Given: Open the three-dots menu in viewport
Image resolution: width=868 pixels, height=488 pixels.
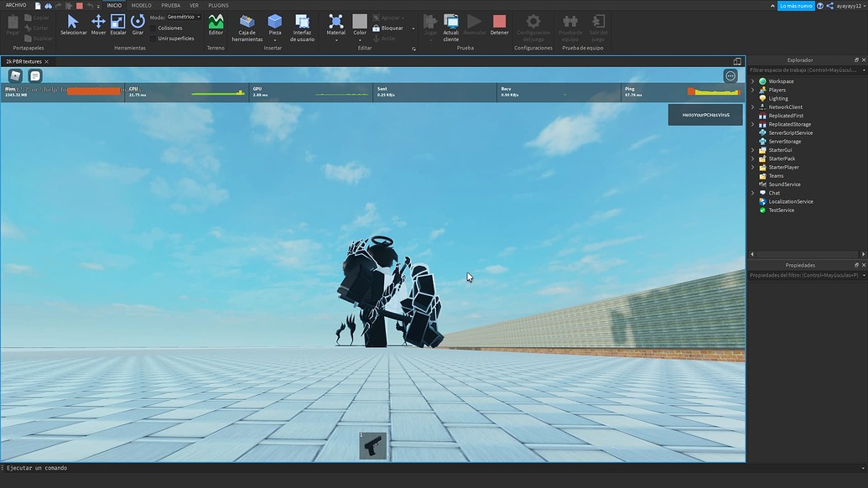Looking at the screenshot, I should (x=730, y=75).
